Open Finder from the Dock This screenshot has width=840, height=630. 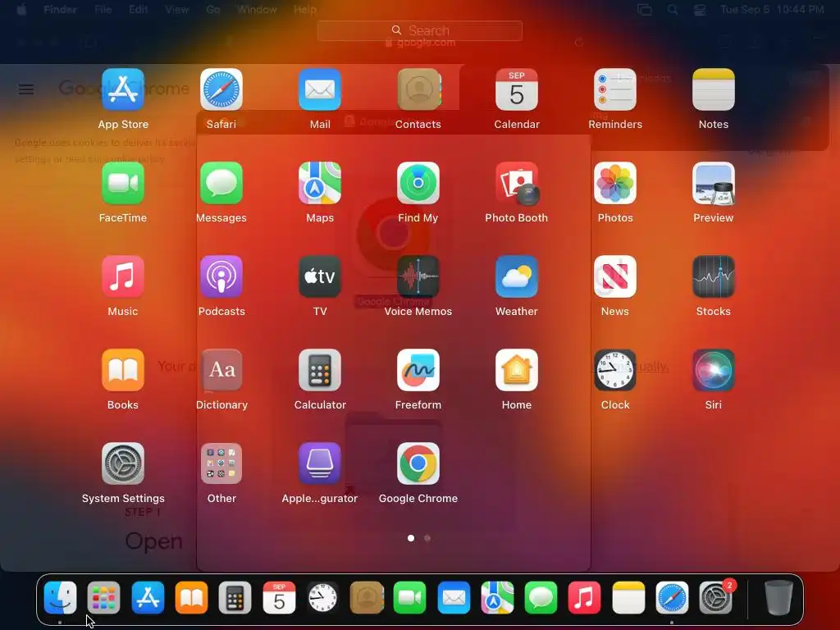(x=60, y=597)
